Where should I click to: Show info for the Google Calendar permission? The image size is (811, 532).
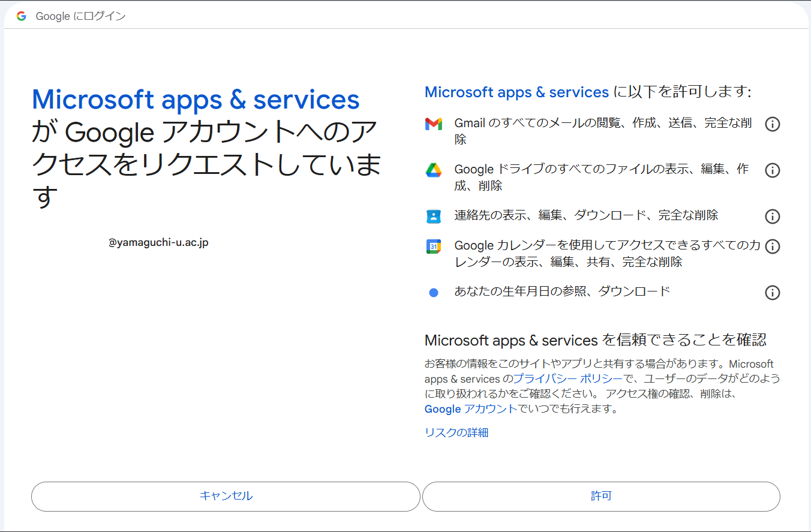coord(773,247)
